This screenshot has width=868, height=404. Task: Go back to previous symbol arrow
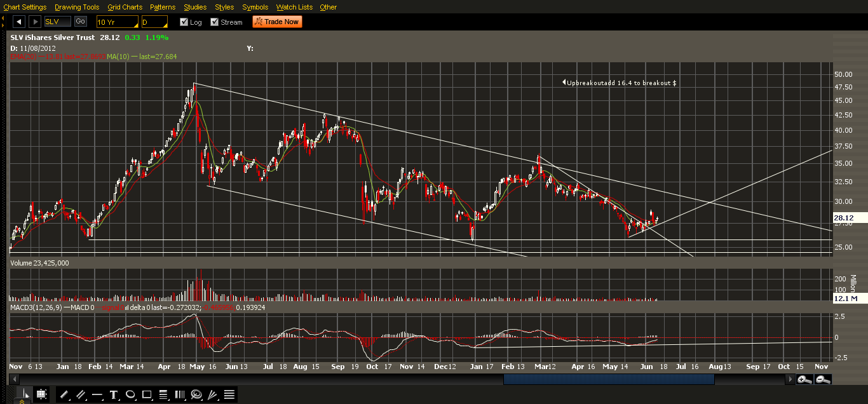click(x=18, y=22)
